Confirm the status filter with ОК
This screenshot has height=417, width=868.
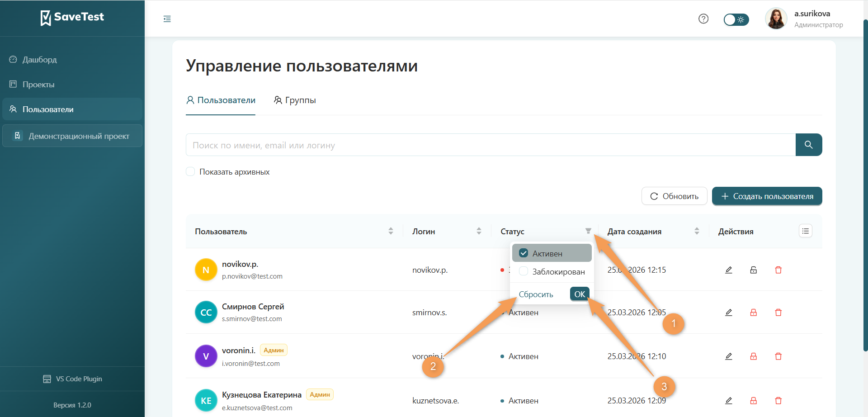tap(579, 294)
